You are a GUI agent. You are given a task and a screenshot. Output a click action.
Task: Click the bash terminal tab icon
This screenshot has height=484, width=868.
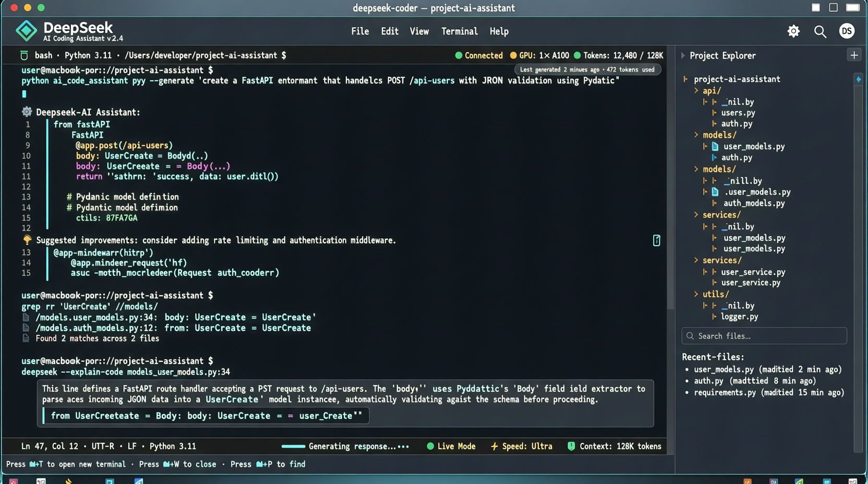coord(24,55)
